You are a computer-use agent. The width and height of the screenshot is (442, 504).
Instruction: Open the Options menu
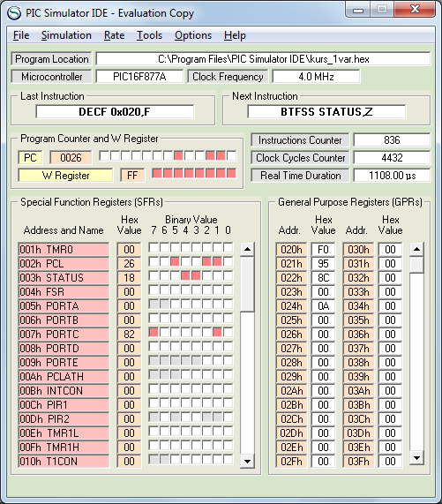pyautogui.click(x=193, y=35)
